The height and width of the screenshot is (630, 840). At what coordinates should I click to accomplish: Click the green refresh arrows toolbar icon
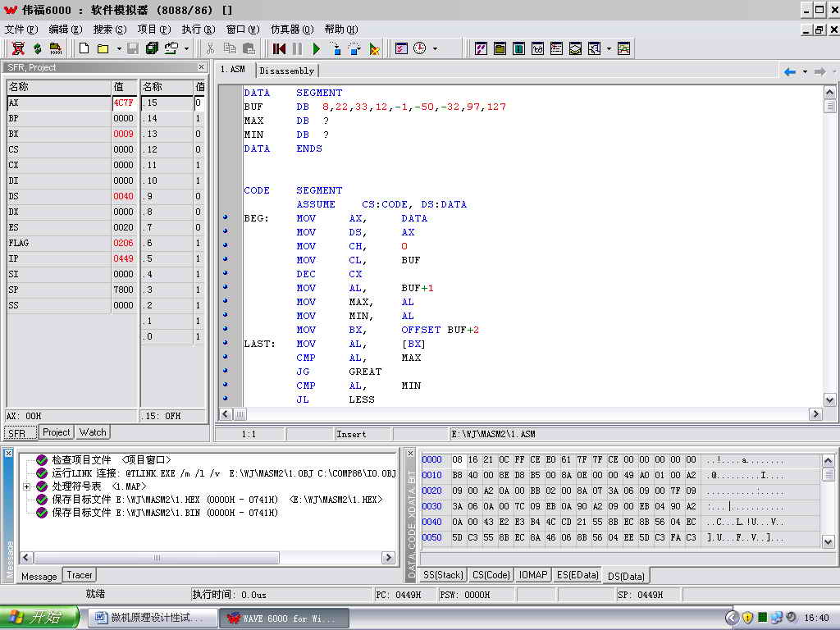(x=37, y=48)
